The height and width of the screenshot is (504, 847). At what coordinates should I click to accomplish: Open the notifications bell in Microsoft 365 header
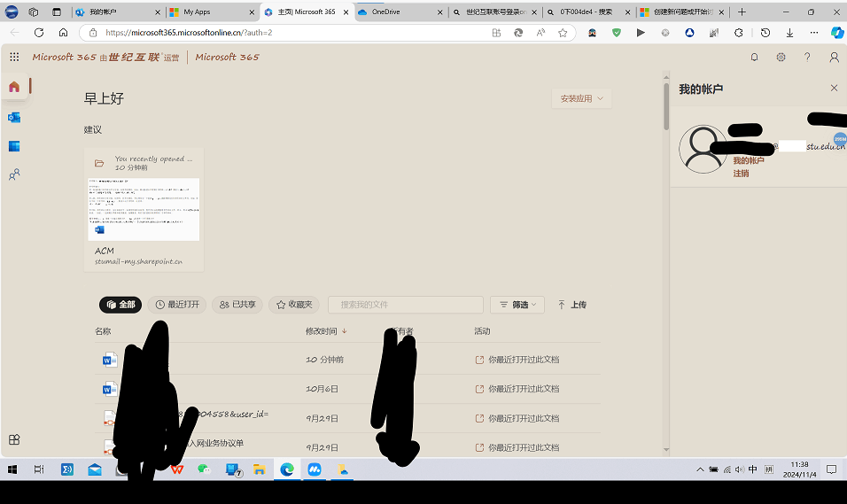point(754,57)
